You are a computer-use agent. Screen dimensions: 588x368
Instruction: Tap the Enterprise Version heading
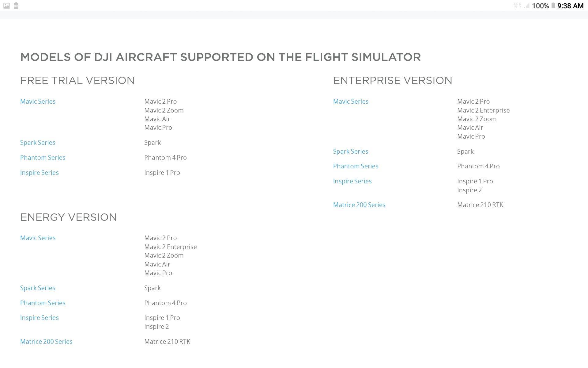393,81
